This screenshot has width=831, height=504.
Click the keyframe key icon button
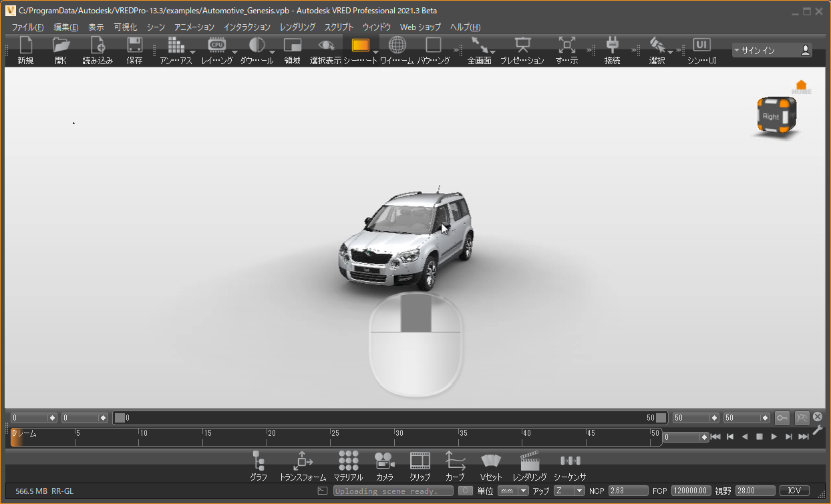(x=782, y=418)
